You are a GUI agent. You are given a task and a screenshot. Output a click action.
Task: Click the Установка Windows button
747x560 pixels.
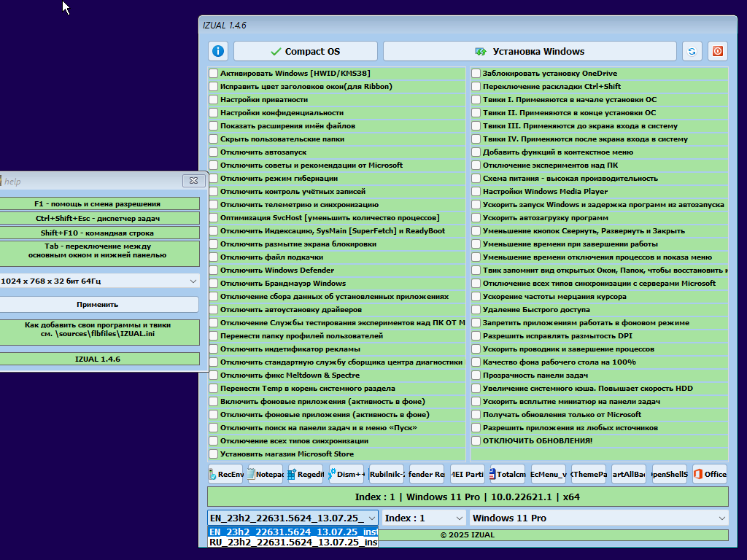point(530,51)
